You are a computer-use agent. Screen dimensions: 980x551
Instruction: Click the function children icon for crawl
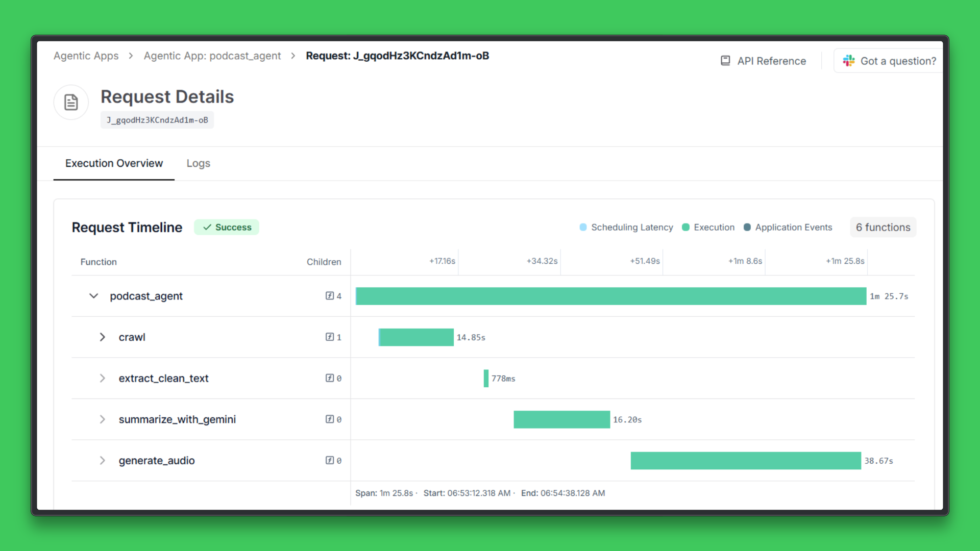click(330, 337)
